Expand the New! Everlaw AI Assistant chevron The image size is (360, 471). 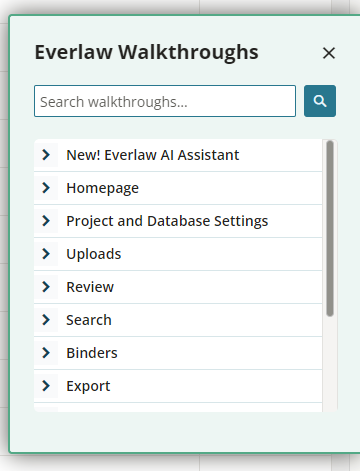[x=46, y=155]
